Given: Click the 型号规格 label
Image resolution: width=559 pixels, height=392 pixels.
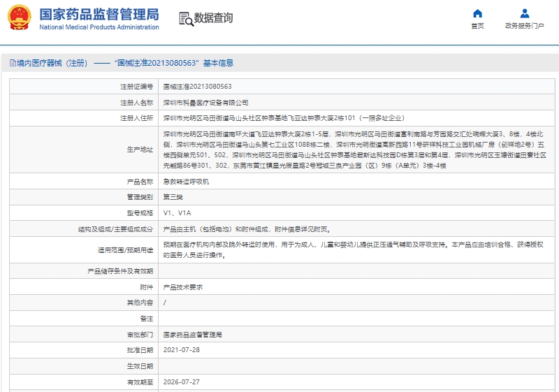Looking at the screenshot, I should (140, 213).
